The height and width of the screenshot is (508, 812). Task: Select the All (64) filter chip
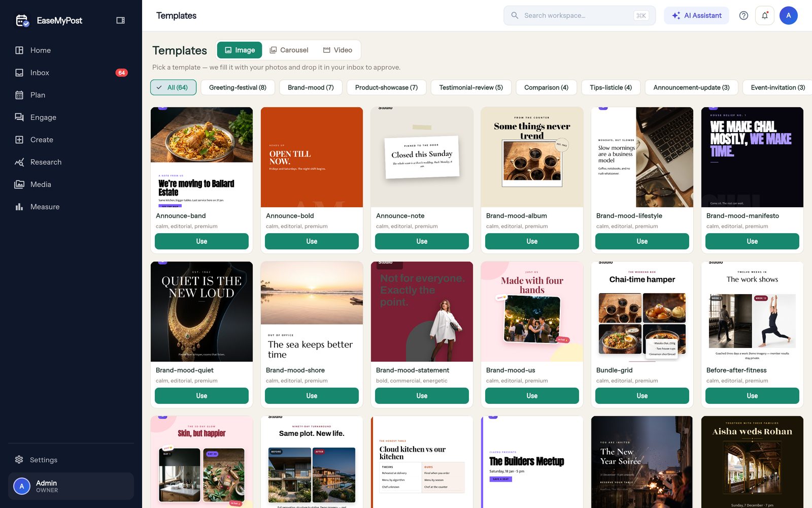(173, 87)
